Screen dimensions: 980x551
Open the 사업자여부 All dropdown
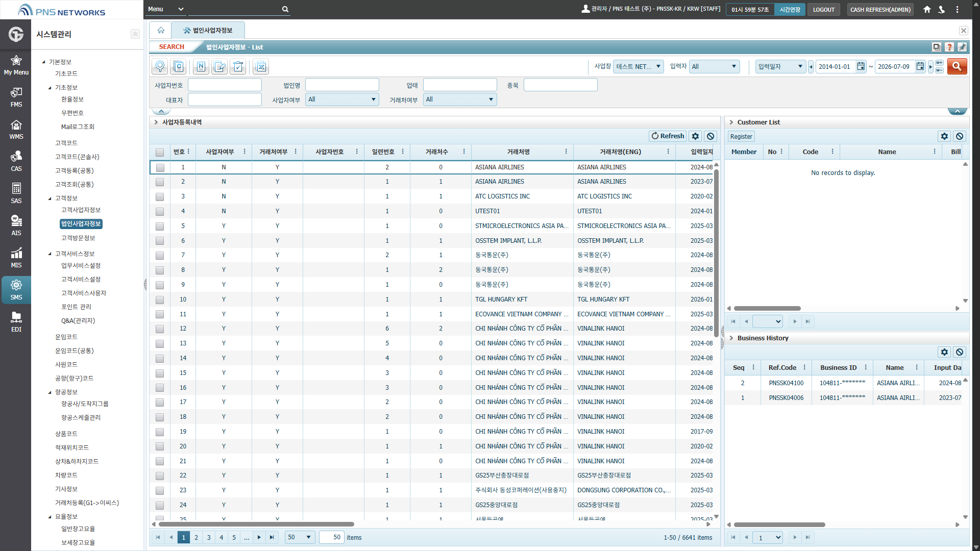pos(342,99)
